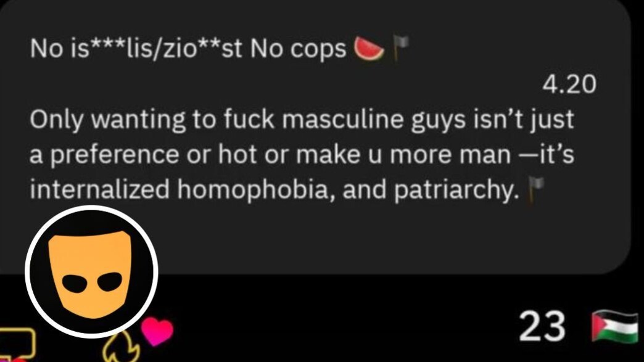Click the word 'patriarchy.'
Screen dimensions: 644x362
pyautogui.click(x=456, y=191)
